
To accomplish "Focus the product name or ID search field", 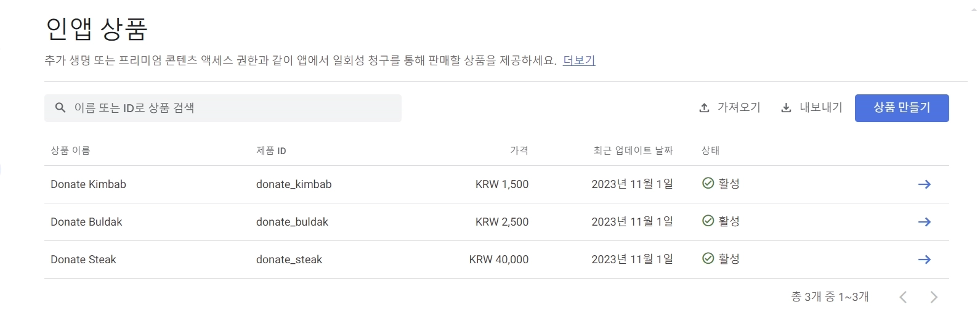I will pyautogui.click(x=223, y=108).
